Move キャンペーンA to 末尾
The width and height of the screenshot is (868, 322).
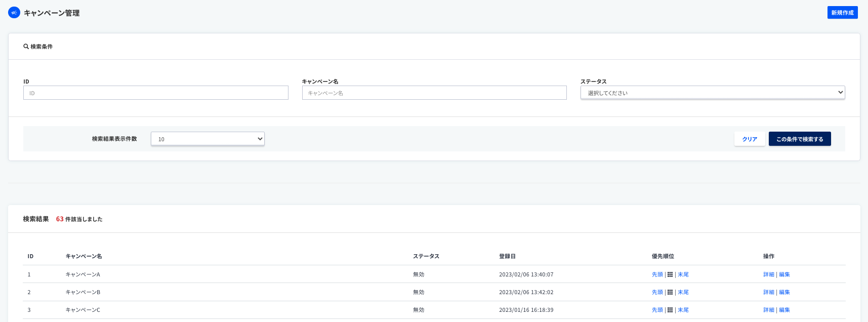[683, 274]
